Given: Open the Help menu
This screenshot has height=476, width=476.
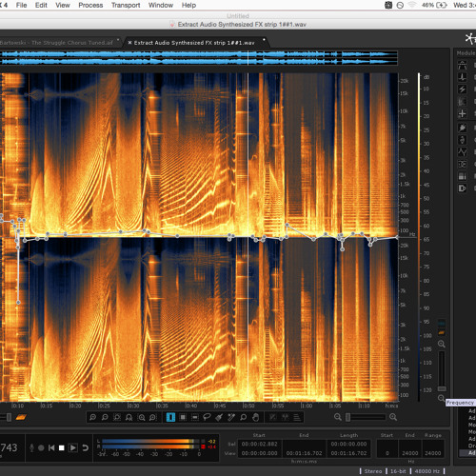Looking at the screenshot, I should tap(188, 5).
